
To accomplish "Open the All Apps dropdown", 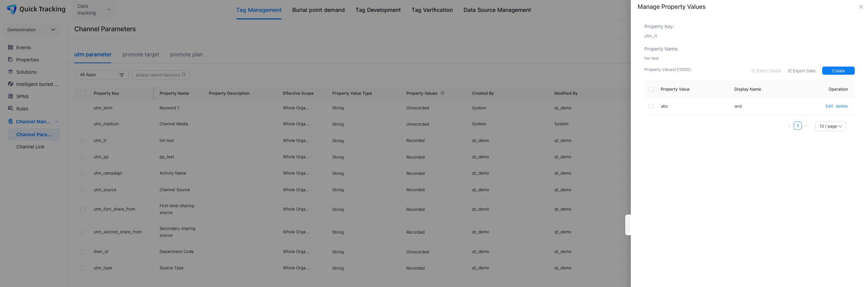I will (101, 75).
